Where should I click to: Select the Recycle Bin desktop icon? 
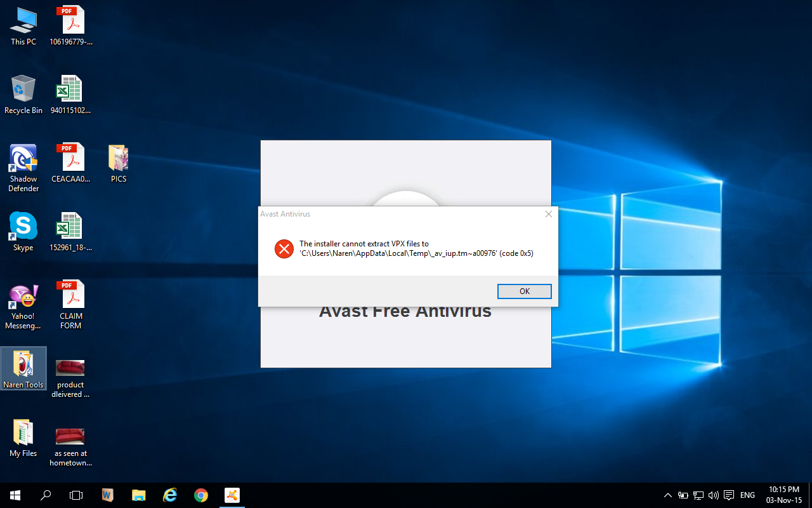click(23, 95)
